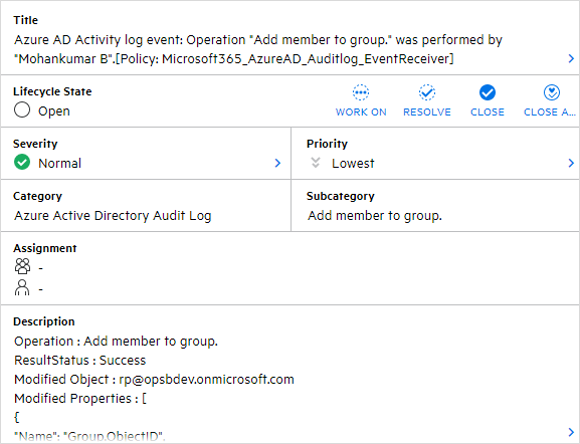Expand the Description chevron
The image size is (580, 444).
tap(571, 432)
